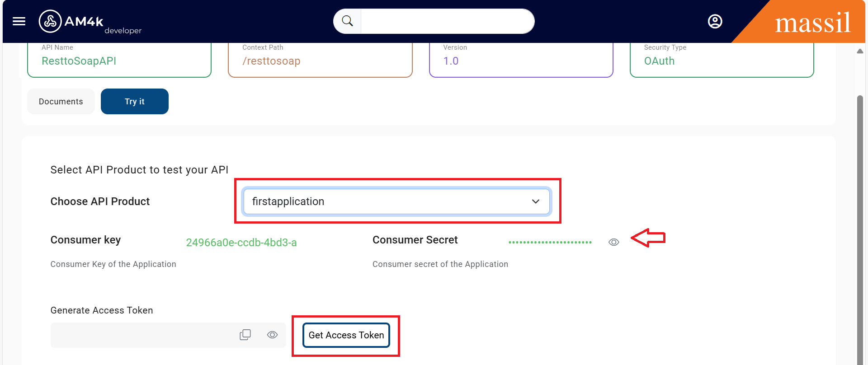The height and width of the screenshot is (365, 868).
Task: Open the Choose API Product dropdown
Action: [x=396, y=201]
